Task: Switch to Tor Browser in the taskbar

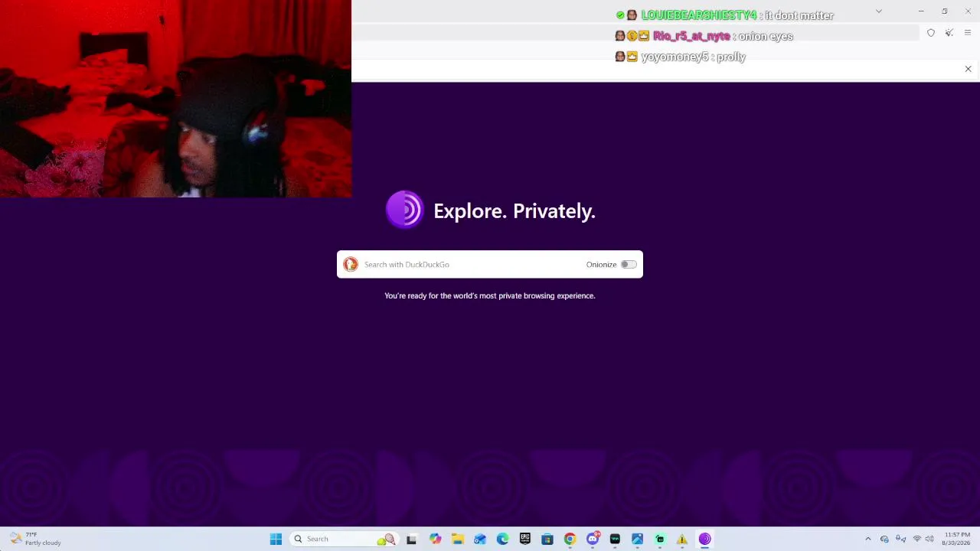Action: [x=704, y=539]
